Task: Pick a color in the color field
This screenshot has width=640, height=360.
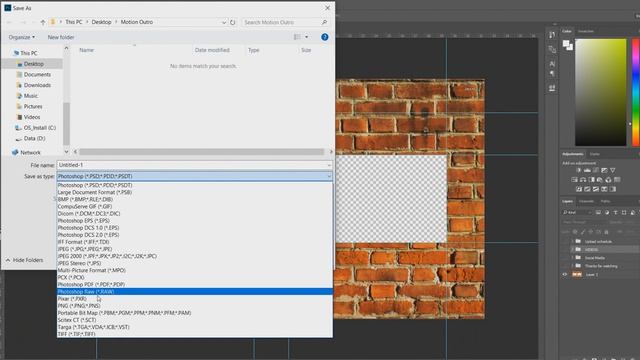Action: (600, 92)
